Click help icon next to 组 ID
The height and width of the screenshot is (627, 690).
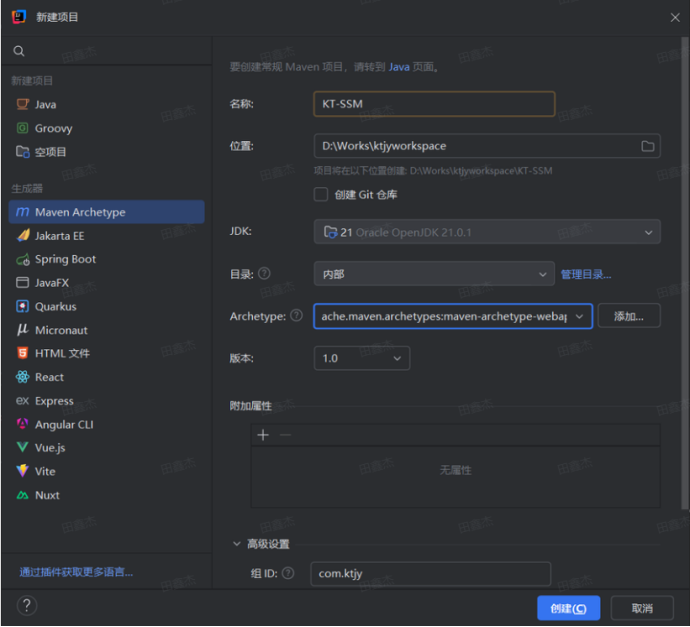click(288, 573)
